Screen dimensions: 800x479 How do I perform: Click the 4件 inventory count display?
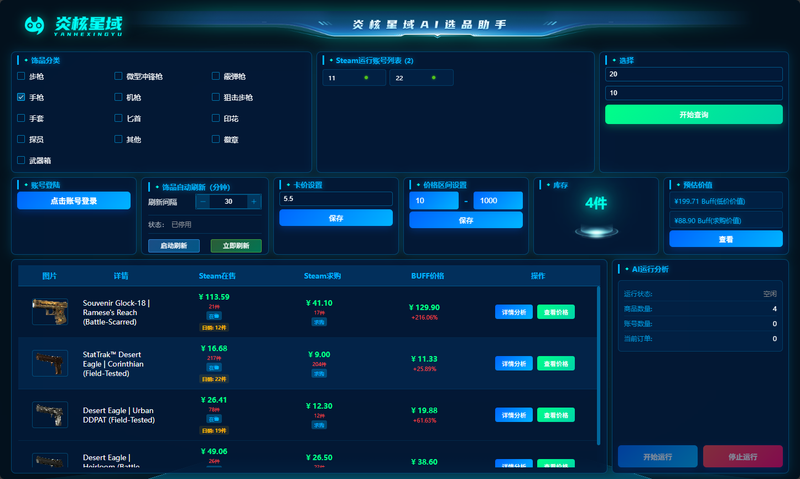point(596,204)
